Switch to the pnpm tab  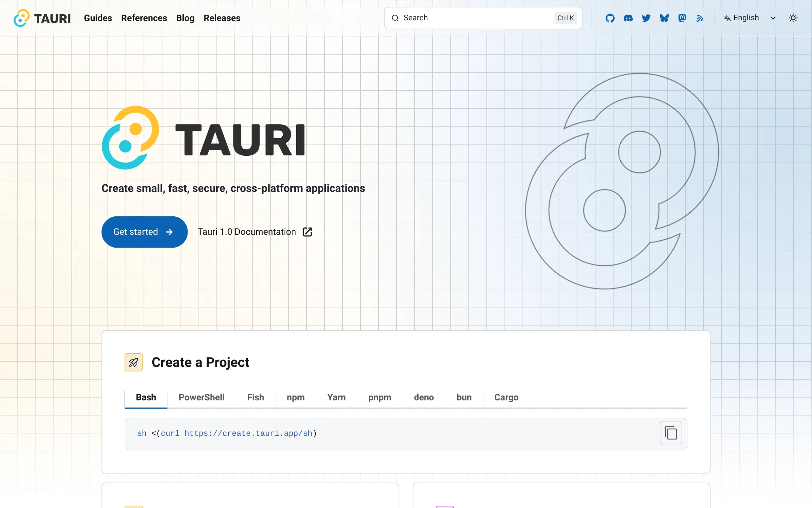click(x=380, y=397)
